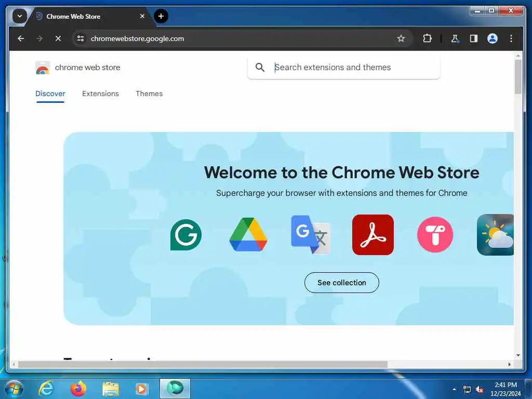532x399 pixels.
Task: Show hidden system tray icons
Action: (454, 389)
